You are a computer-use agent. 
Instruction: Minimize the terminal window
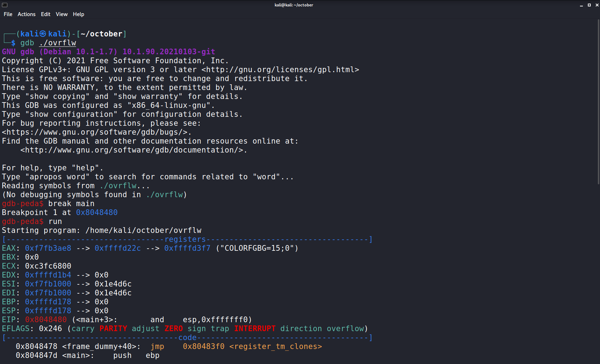click(581, 5)
